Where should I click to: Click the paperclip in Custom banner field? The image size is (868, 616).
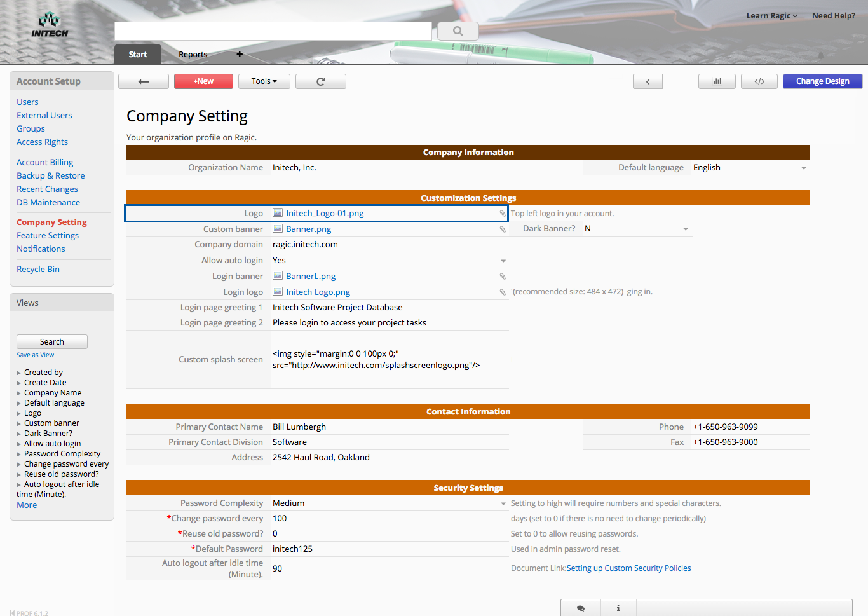503,229
